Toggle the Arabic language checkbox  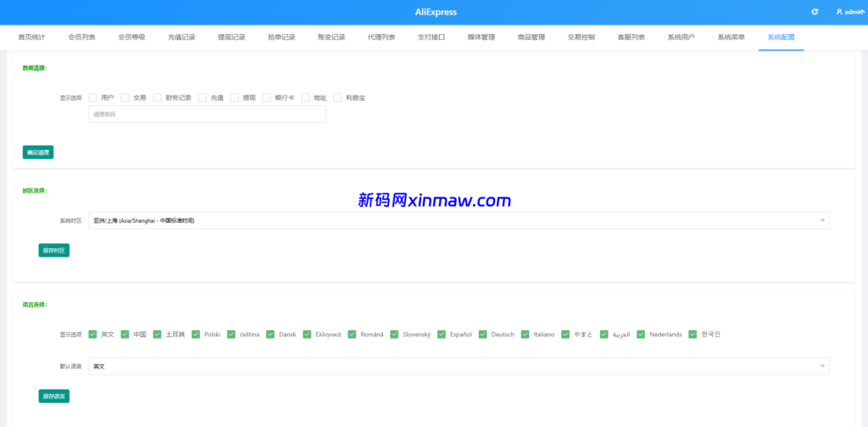pos(604,334)
